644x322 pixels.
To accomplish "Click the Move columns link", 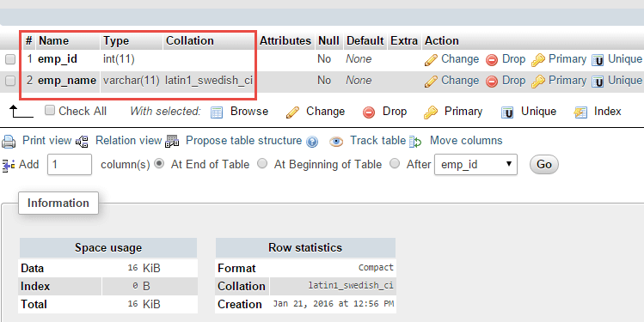I will pos(466,141).
